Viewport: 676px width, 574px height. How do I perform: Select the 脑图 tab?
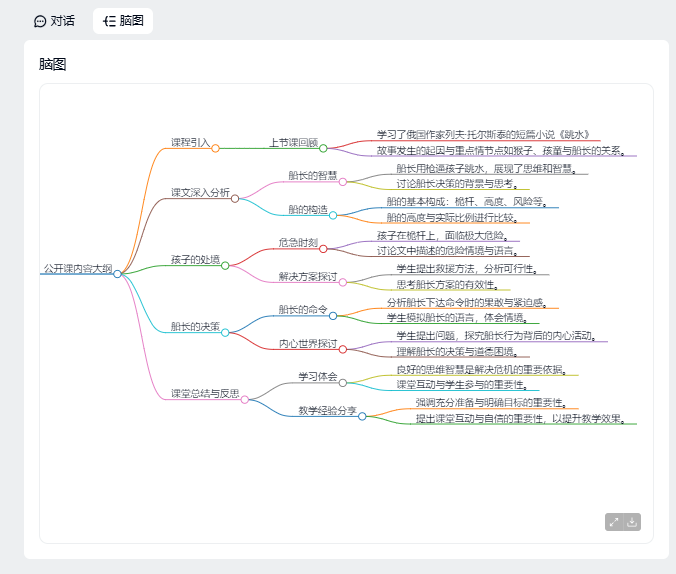(123, 20)
